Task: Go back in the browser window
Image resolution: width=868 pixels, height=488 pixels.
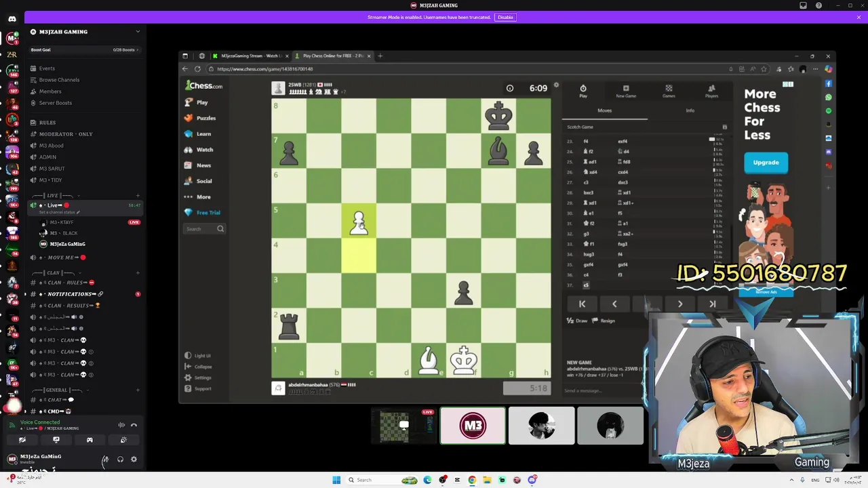Action: pyautogui.click(x=185, y=69)
